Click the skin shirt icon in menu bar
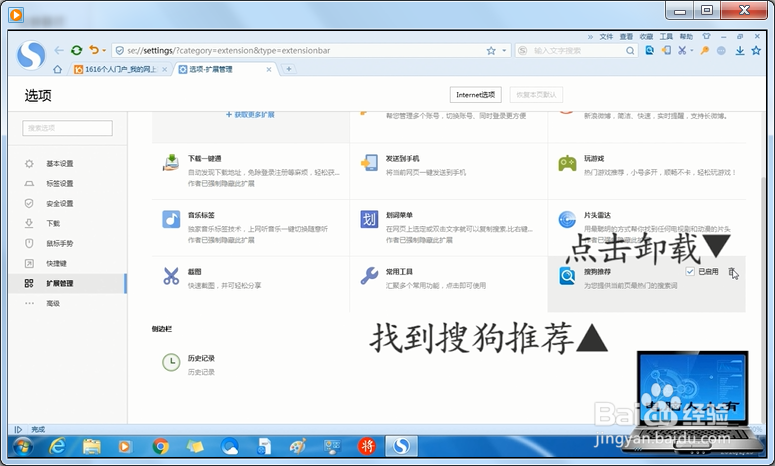Screen dimensions: 775x466 click(707, 37)
